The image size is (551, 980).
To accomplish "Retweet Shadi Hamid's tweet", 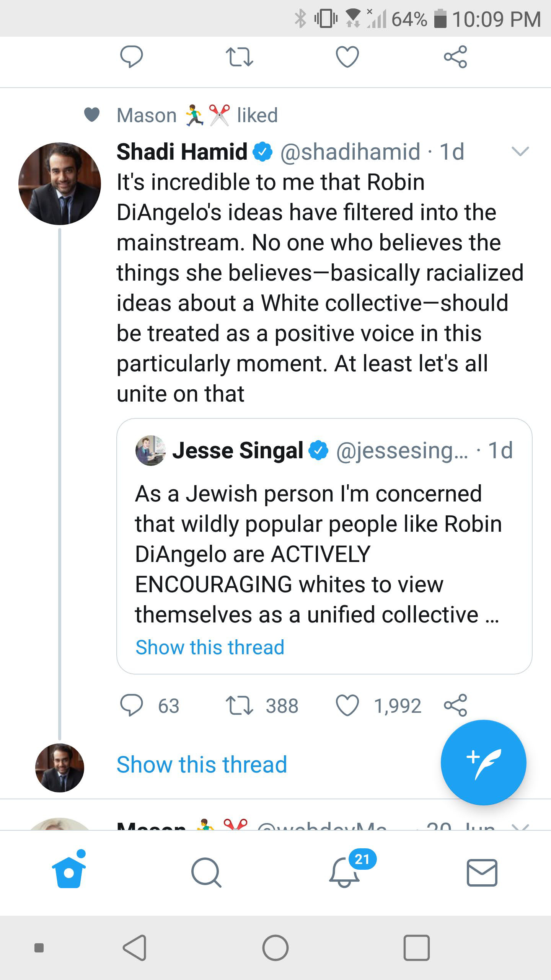I will (x=239, y=706).
